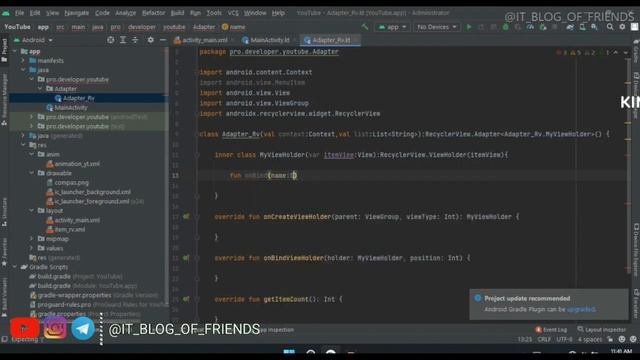Click Collapse All in project panel
Screen dimensions: 640x360
point(135,40)
